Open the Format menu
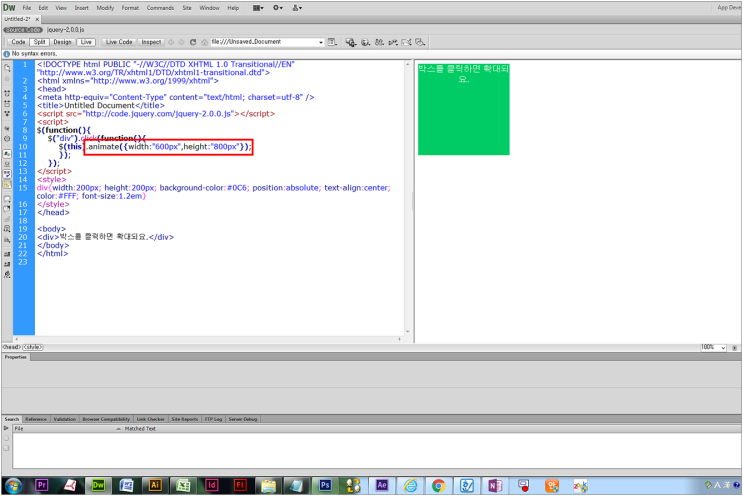The height and width of the screenshot is (496, 743). pyautogui.click(x=130, y=8)
